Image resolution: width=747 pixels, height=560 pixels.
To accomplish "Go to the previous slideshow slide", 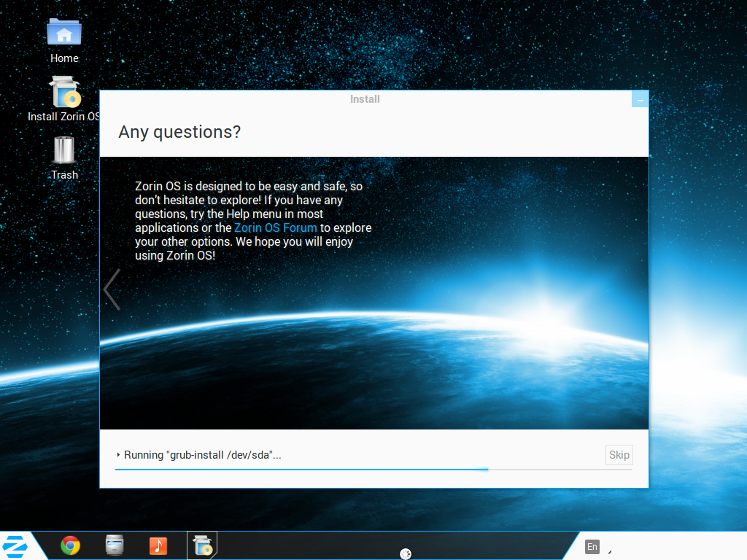I will 112,289.
